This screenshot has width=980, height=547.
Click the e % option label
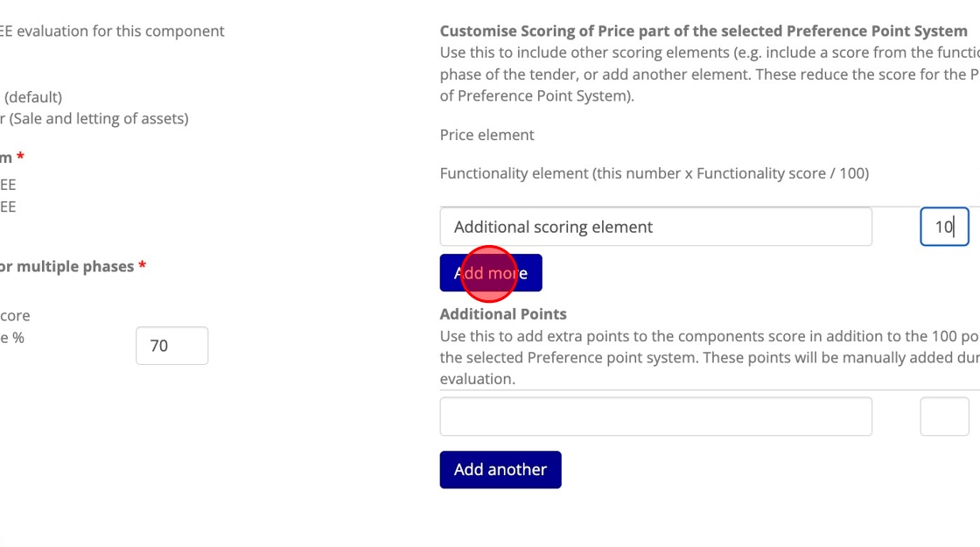point(12,338)
